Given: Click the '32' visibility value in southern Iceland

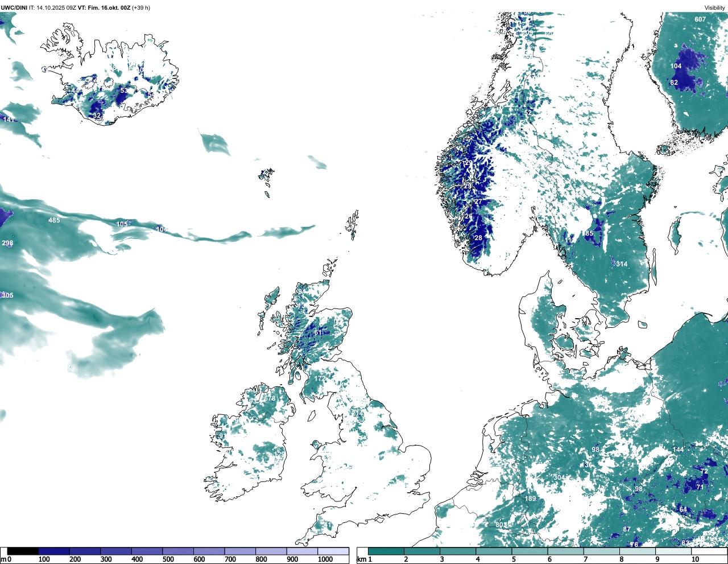Looking at the screenshot, I should [97, 116].
